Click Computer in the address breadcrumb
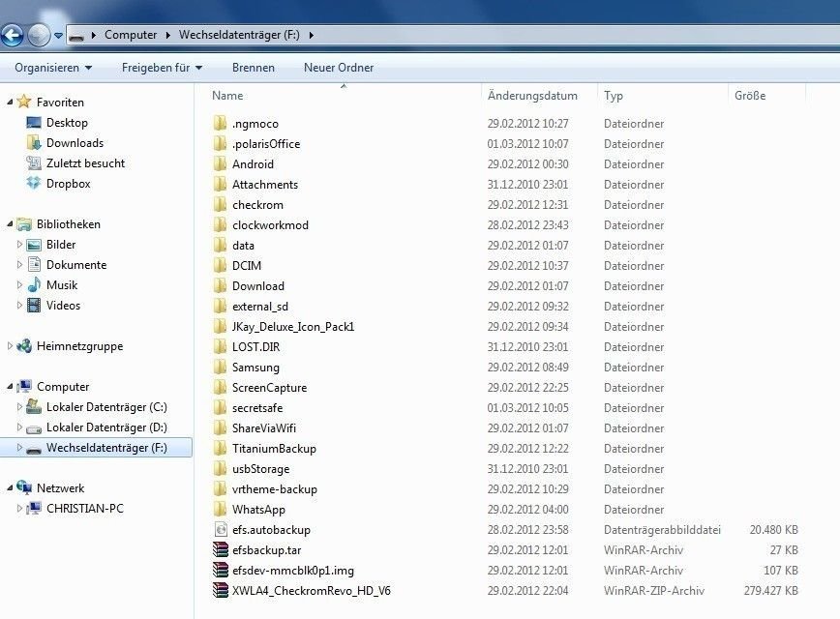Image resolution: width=840 pixels, height=619 pixels. click(x=131, y=35)
